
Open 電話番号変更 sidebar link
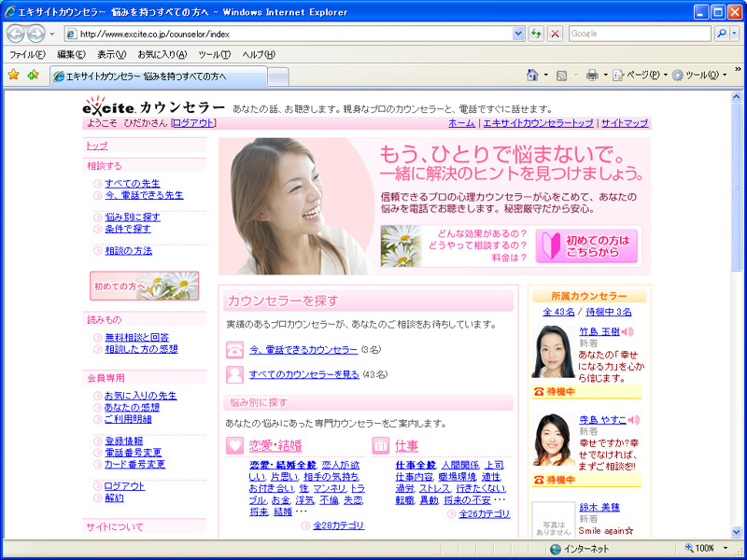133,453
